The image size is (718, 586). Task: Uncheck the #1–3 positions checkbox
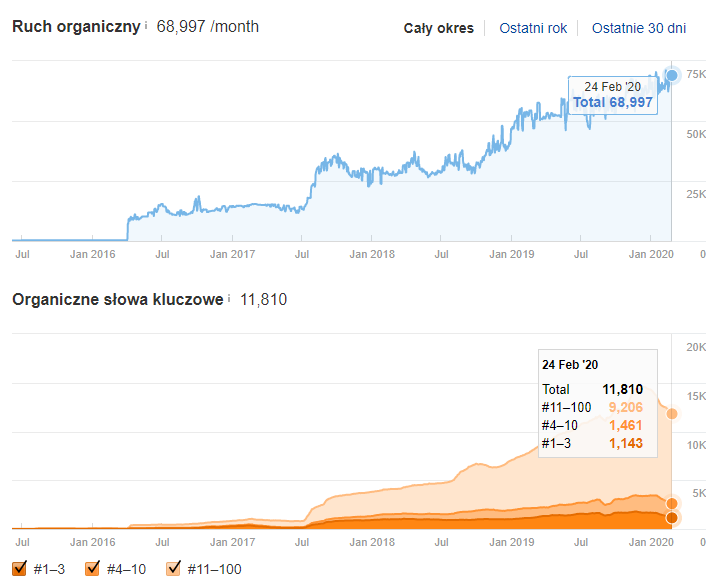(x=20, y=568)
